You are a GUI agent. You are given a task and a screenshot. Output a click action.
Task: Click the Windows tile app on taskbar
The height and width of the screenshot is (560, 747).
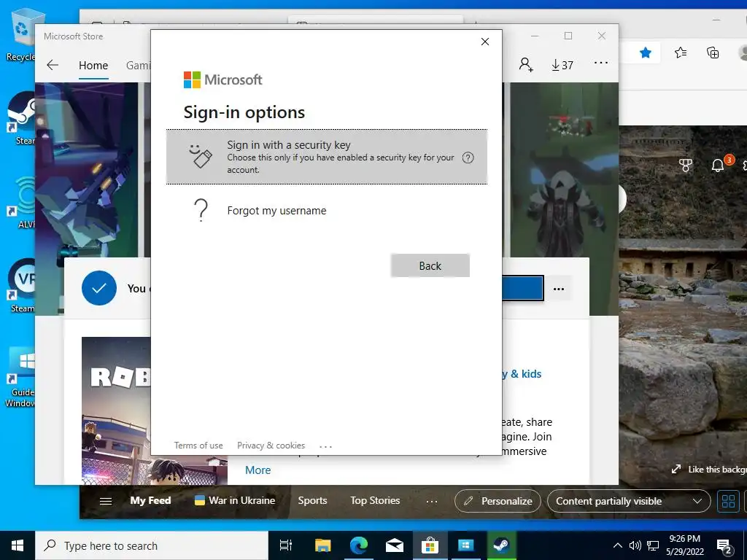(465, 545)
